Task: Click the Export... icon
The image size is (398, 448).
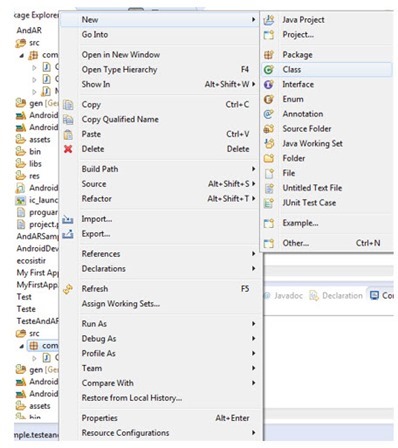Action: pos(68,234)
